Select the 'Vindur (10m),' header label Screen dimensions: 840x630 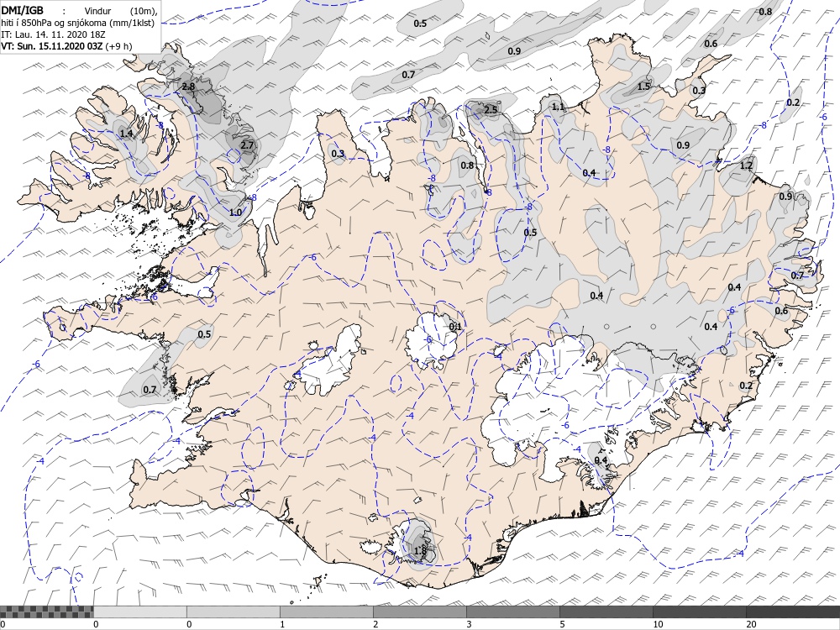pyautogui.click(x=121, y=11)
